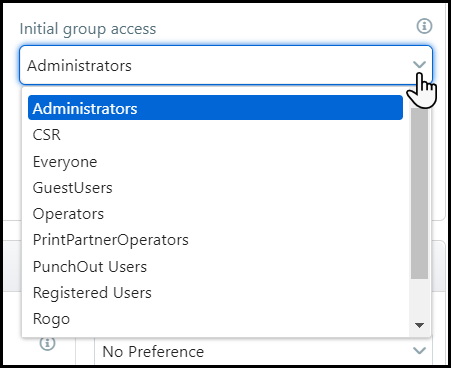This screenshot has width=451, height=368.
Task: Click the down chevron in Administrators field
Action: pyautogui.click(x=419, y=64)
